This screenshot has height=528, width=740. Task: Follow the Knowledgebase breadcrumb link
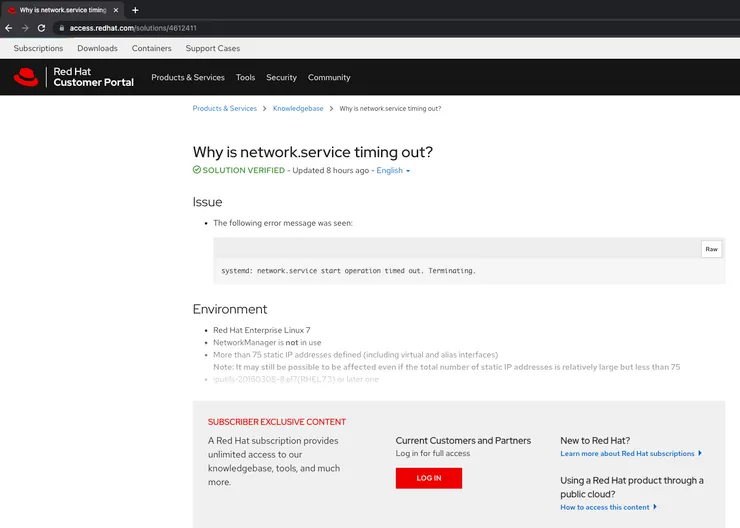click(298, 109)
